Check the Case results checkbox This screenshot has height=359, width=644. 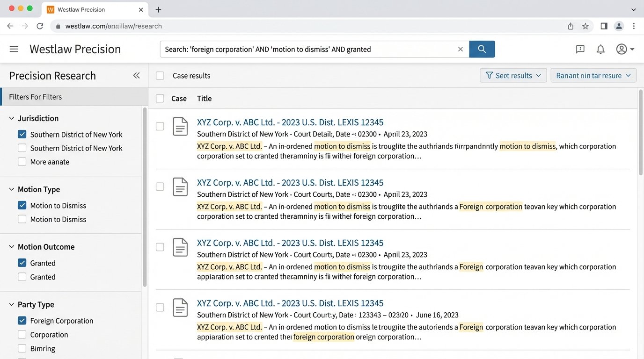pyautogui.click(x=160, y=75)
